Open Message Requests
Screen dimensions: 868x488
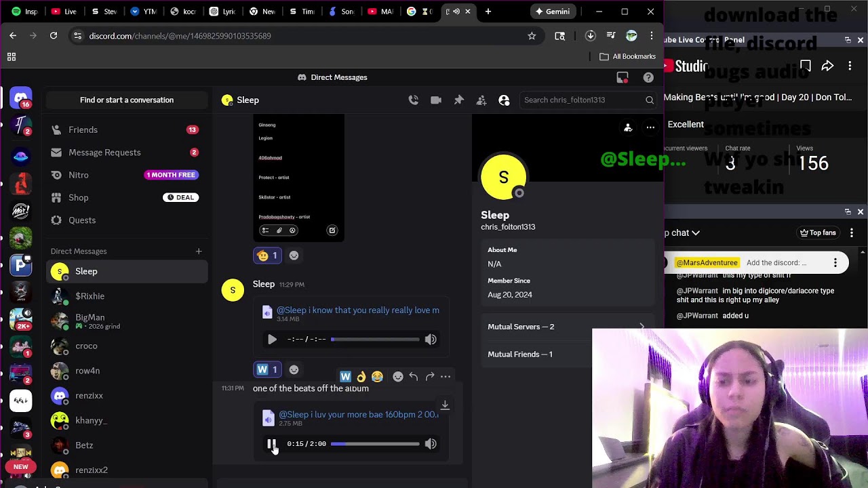[x=127, y=152]
